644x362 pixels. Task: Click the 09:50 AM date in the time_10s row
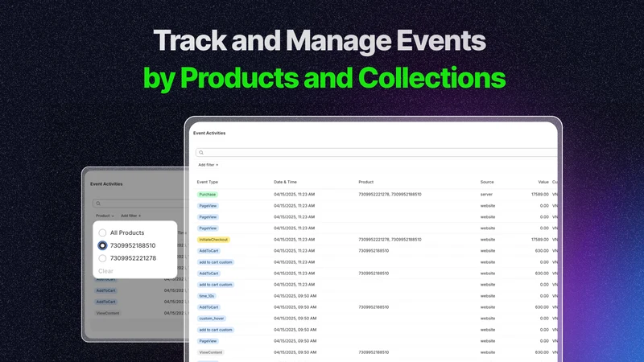coord(295,296)
